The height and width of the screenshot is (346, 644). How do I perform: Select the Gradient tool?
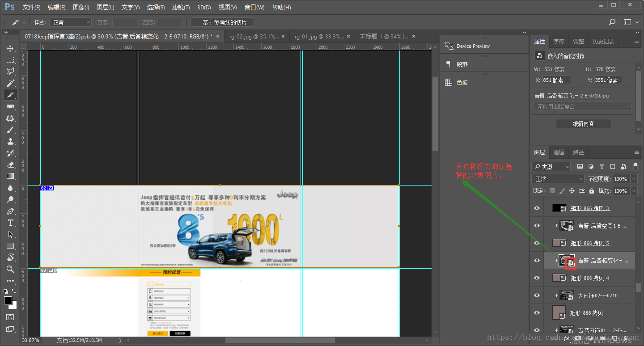[x=10, y=176]
